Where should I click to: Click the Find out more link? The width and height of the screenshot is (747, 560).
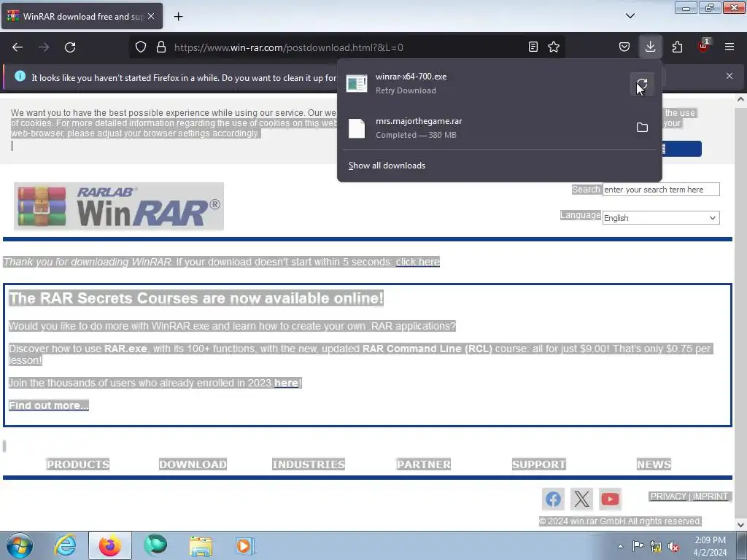point(49,405)
